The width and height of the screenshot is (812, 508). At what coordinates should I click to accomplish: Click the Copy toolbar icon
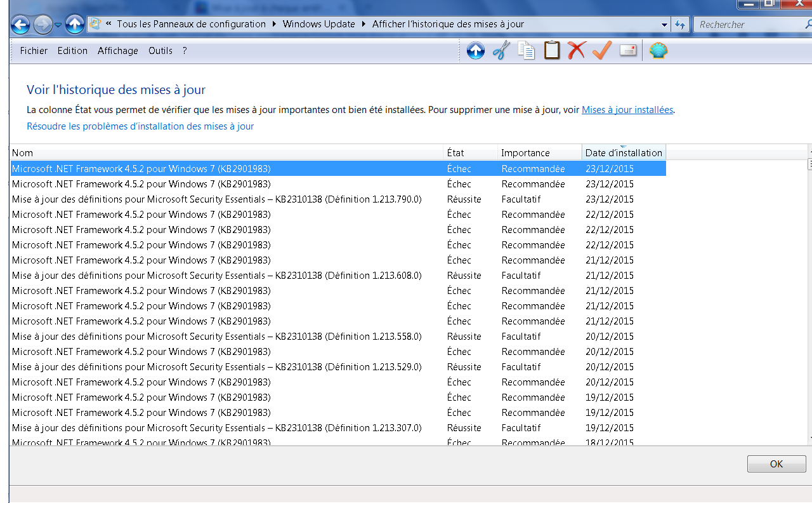[527, 50]
